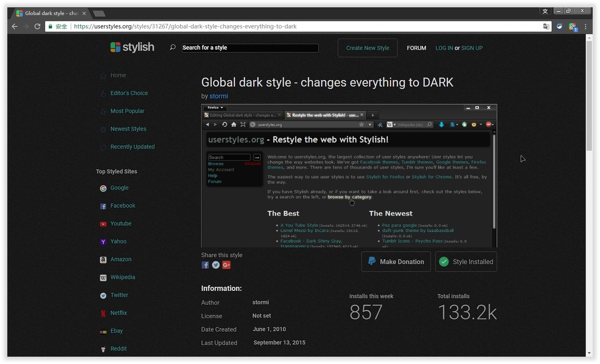Click the Google favicon in Top Styled Sites

(x=103, y=188)
